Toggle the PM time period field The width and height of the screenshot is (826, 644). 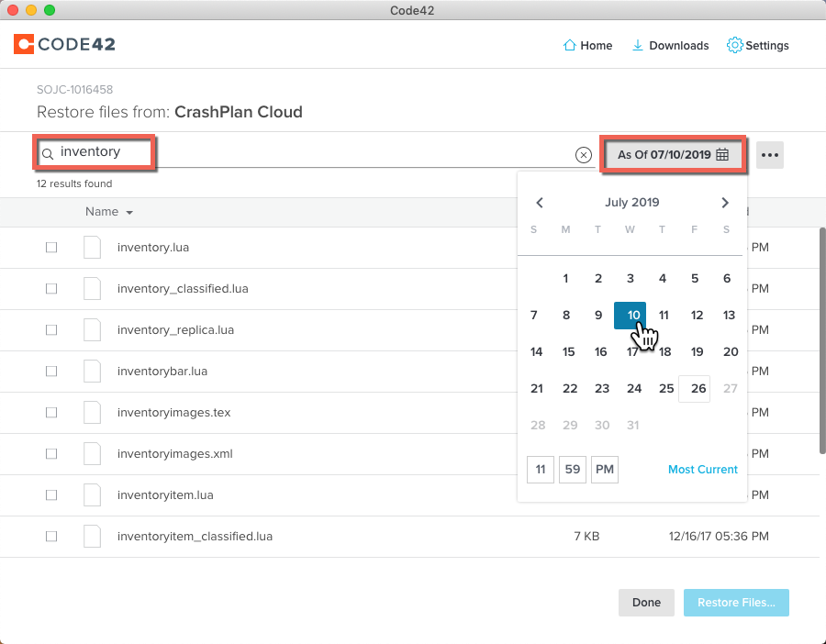605,469
